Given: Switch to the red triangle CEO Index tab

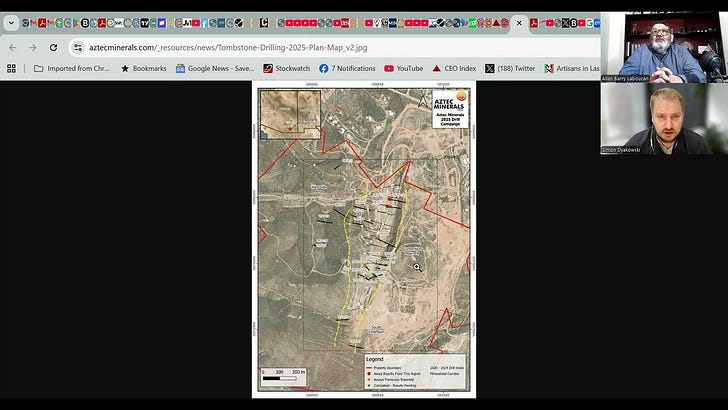Looking at the screenshot, I should point(496,23).
